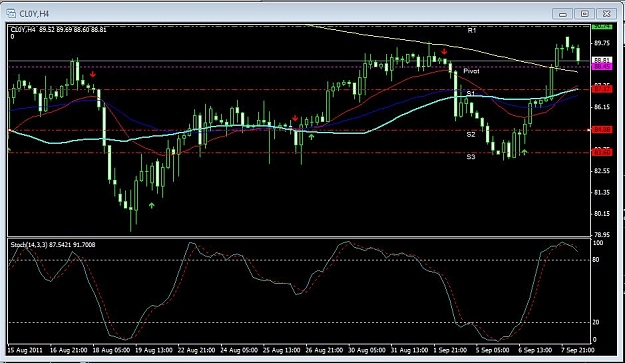
Task: Click the R1 resistance label
Action: coord(472,30)
